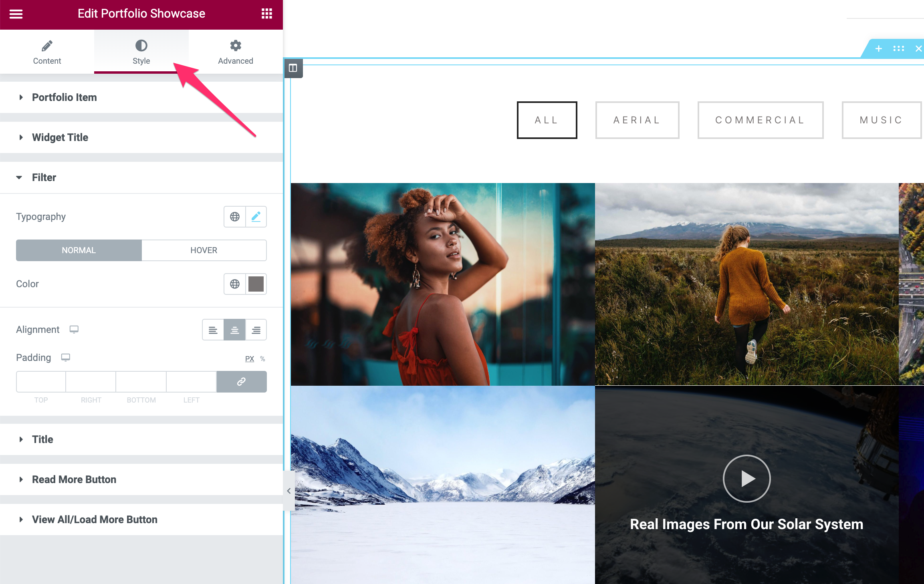Collapse the Filter section
The image size is (924, 584).
(141, 177)
